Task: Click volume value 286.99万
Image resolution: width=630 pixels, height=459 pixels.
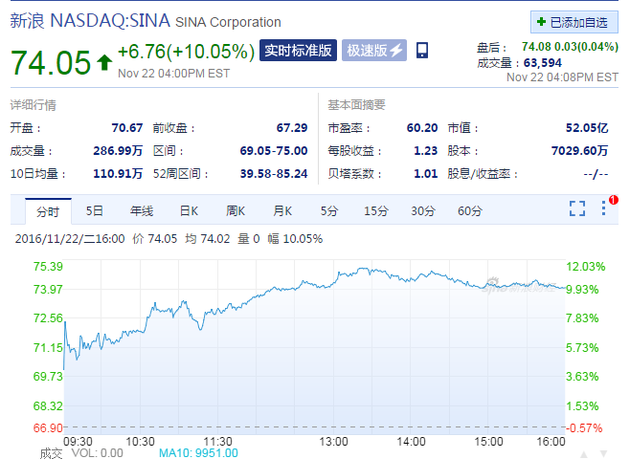Action: [x=118, y=151]
